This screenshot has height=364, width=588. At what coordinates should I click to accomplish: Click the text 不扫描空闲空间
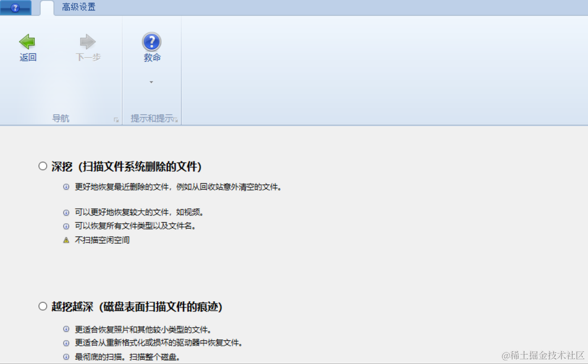[102, 240]
